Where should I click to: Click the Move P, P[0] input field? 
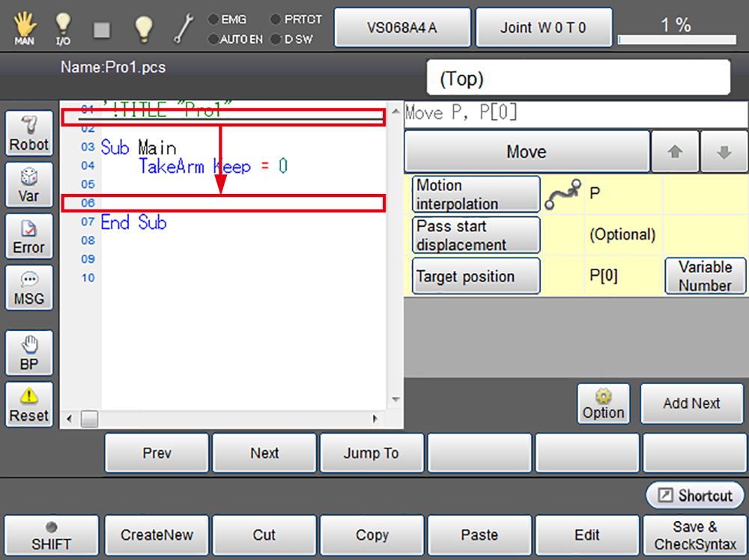click(x=575, y=114)
